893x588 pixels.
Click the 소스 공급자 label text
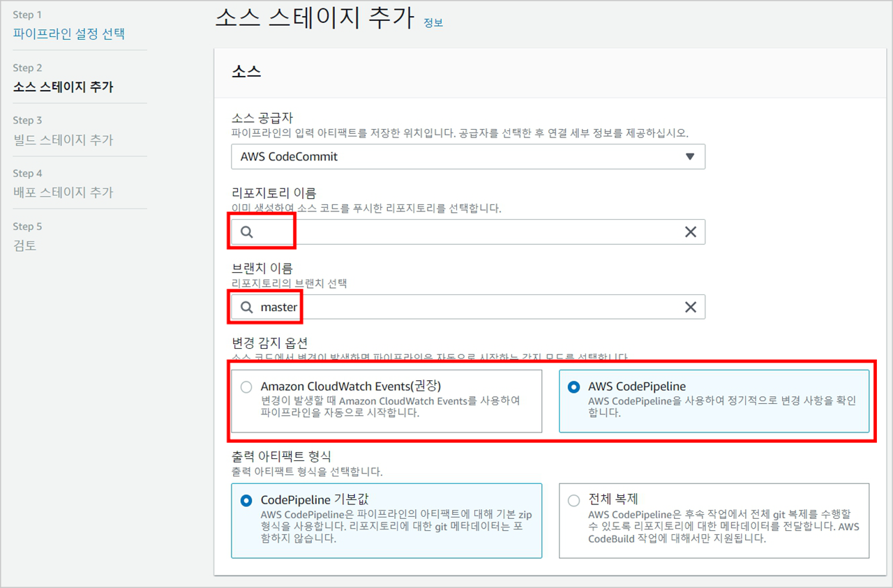coord(262,119)
